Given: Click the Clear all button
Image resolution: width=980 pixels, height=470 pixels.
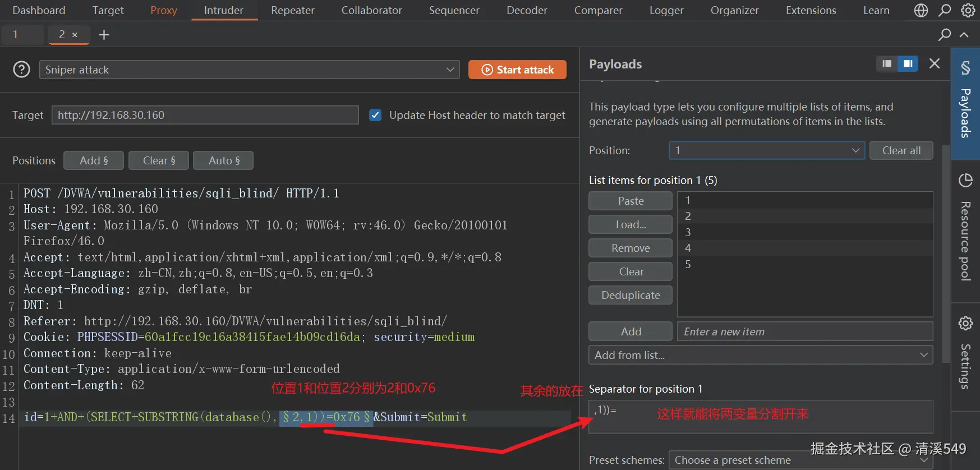Looking at the screenshot, I should pyautogui.click(x=901, y=150).
